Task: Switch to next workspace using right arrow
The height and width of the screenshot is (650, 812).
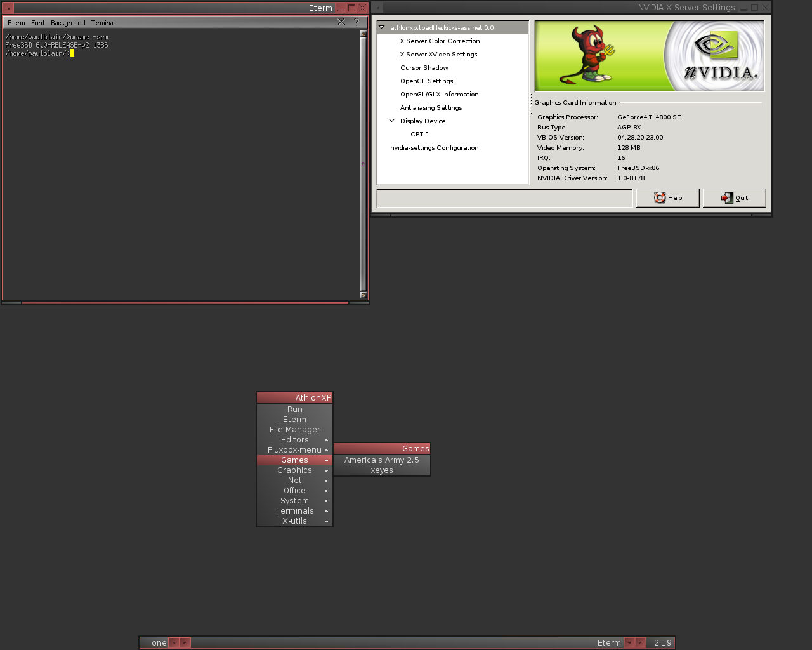Action: click(185, 642)
